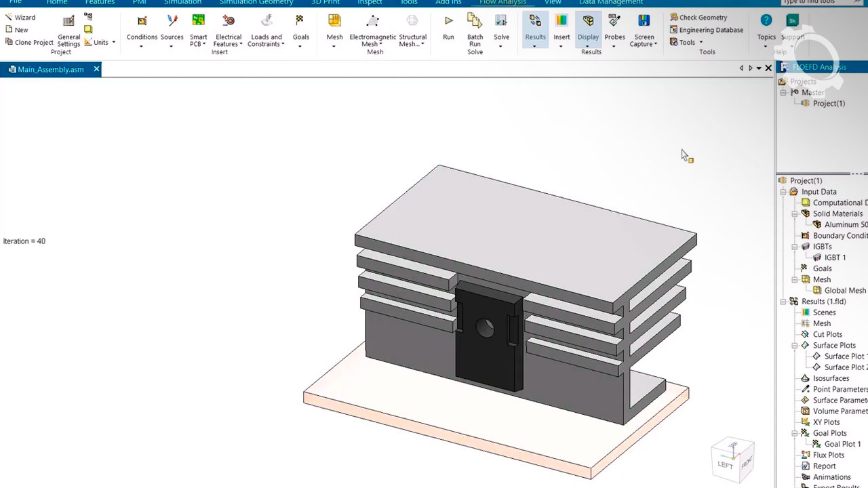Open the Screen Capture tool

click(x=644, y=22)
